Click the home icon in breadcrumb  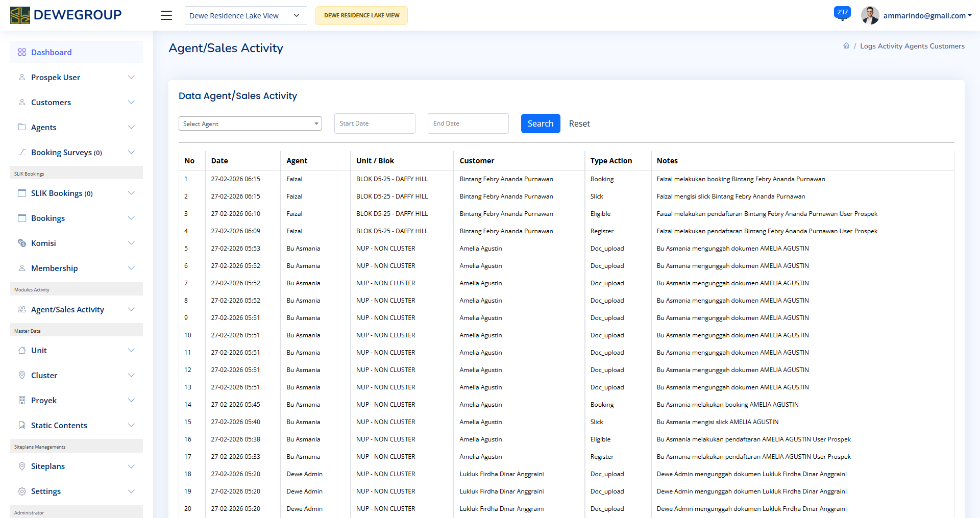tap(846, 46)
